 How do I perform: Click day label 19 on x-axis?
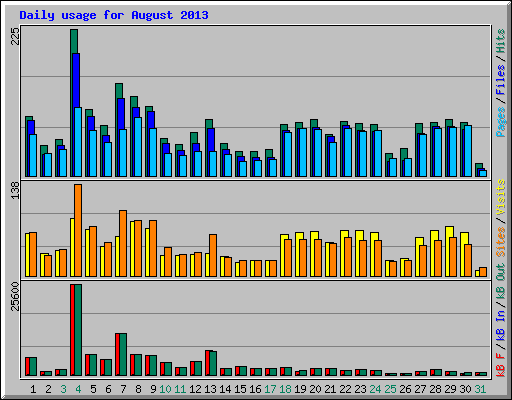point(300,389)
